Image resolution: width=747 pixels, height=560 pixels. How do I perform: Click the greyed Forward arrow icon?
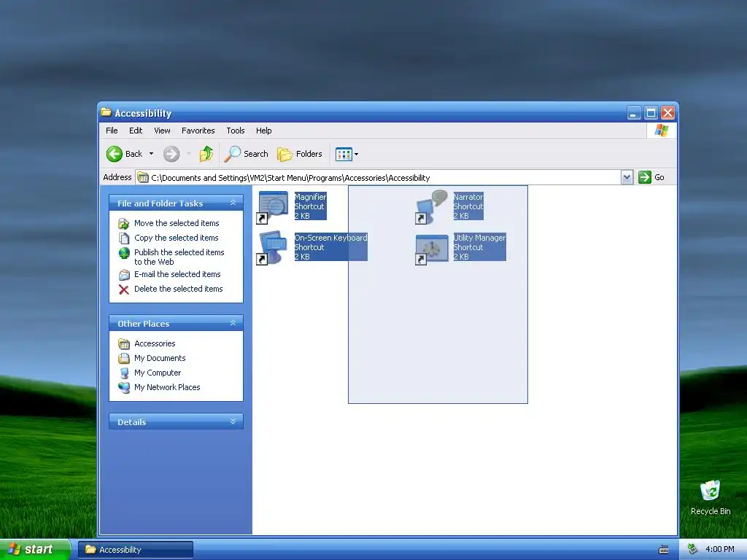click(171, 154)
